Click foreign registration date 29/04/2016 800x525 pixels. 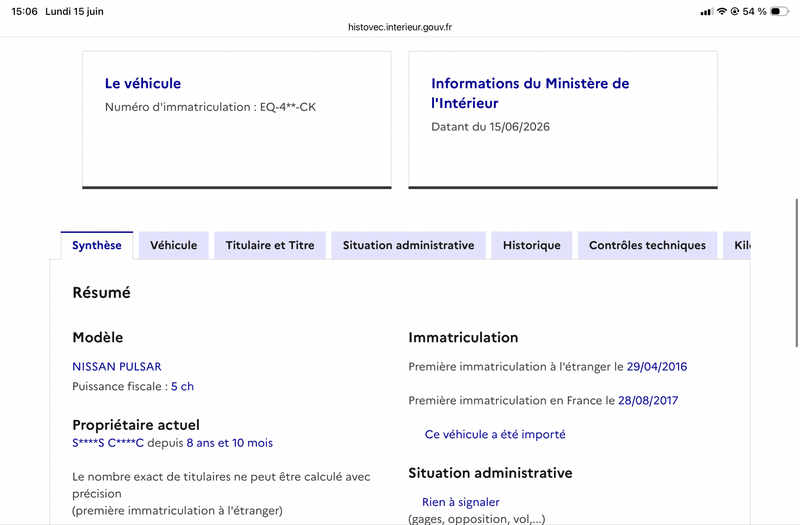(x=657, y=366)
